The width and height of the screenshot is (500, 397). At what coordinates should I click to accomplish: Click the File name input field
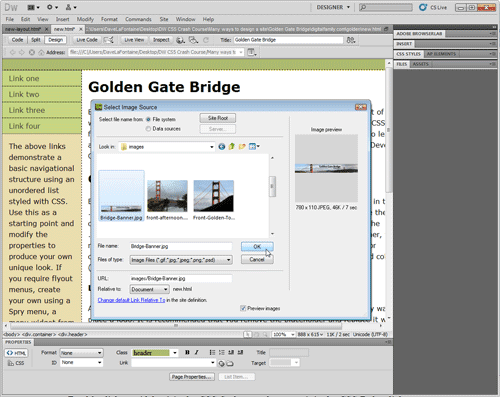181,247
